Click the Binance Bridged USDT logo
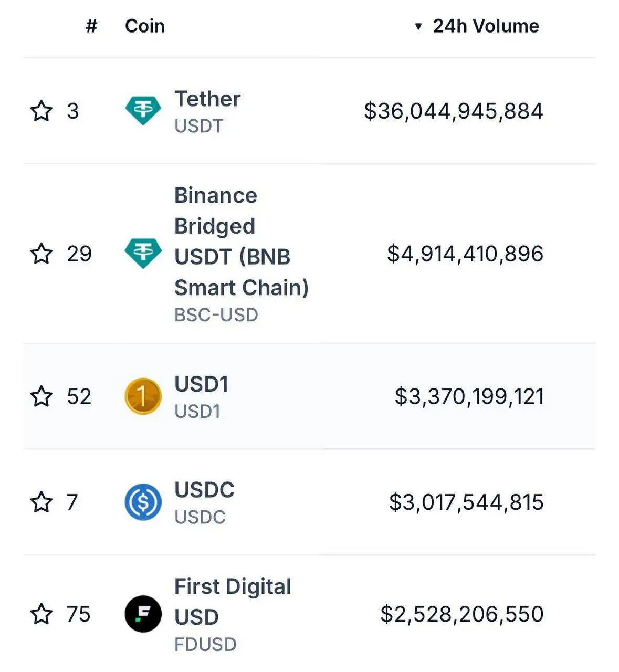This screenshot has width=619, height=672. 143,254
